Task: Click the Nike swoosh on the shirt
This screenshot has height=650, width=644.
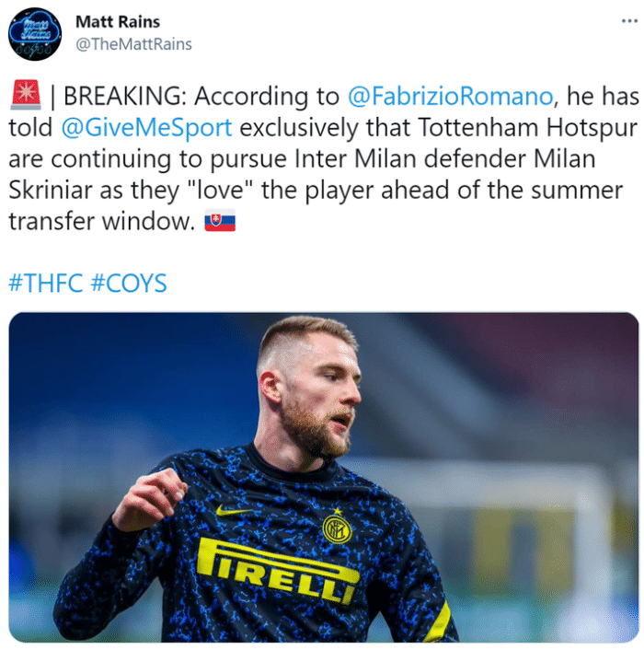Action: tap(233, 511)
